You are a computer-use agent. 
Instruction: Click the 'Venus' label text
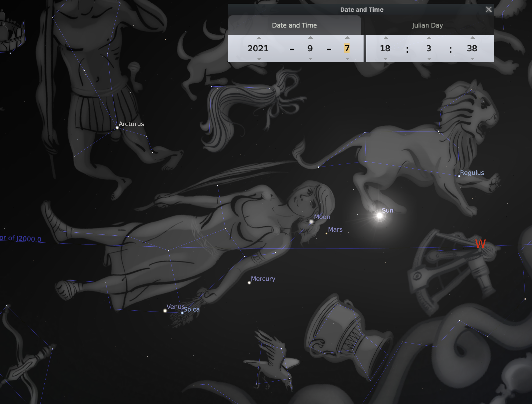pyautogui.click(x=176, y=307)
